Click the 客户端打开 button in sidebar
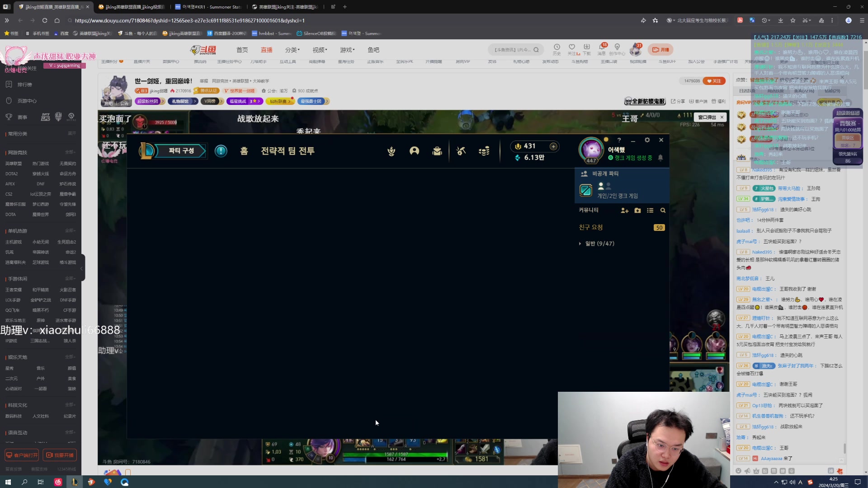 tap(22, 455)
